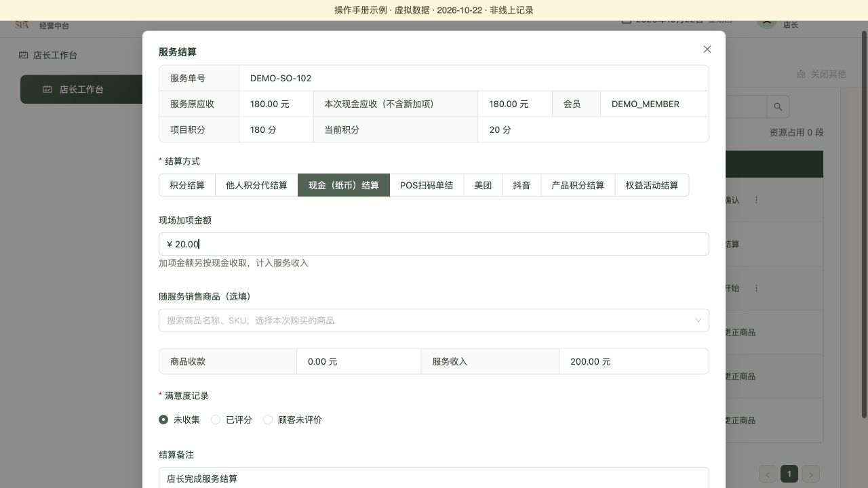Screen dimensions: 868x488
Task: Click the hint text 加项金额另按现金收取，计入服务收入
Action: coord(233,263)
